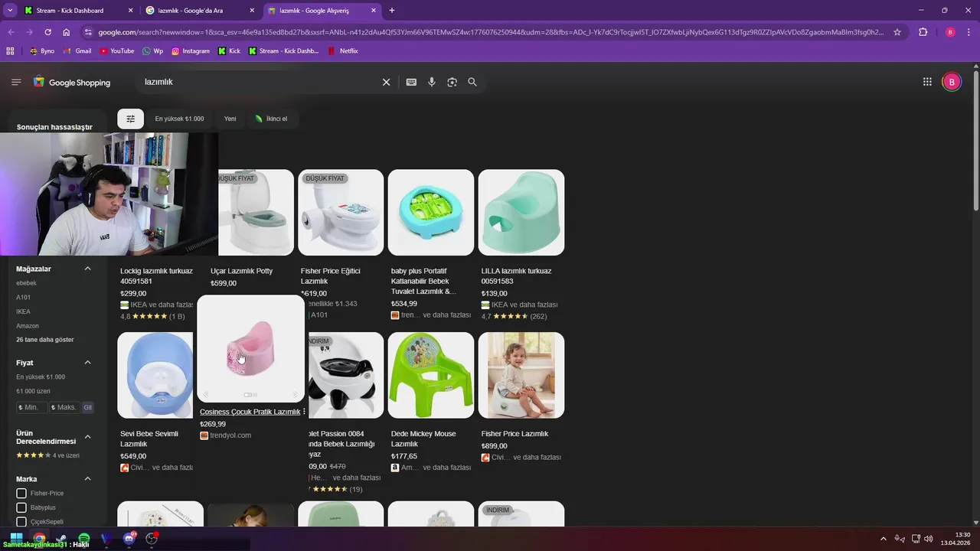The height and width of the screenshot is (551, 980).
Task: Open Google account avatar menu
Action: pyautogui.click(x=951, y=82)
